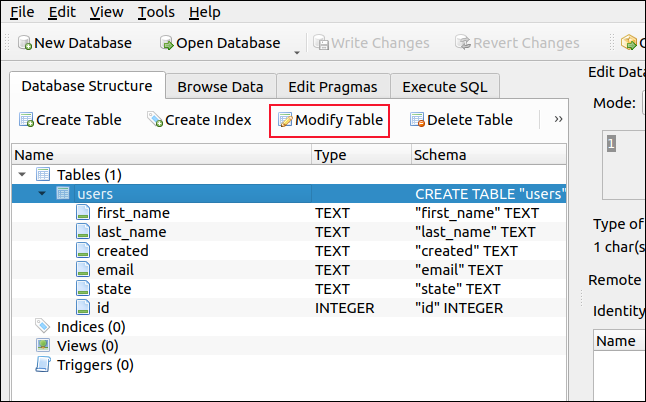Open dropdown arrow beside Open Database
This screenshot has width=646, height=402.
tap(297, 49)
